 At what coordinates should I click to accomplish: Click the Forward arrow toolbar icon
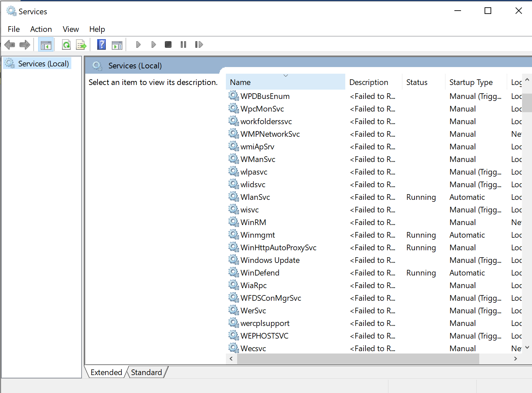25,44
